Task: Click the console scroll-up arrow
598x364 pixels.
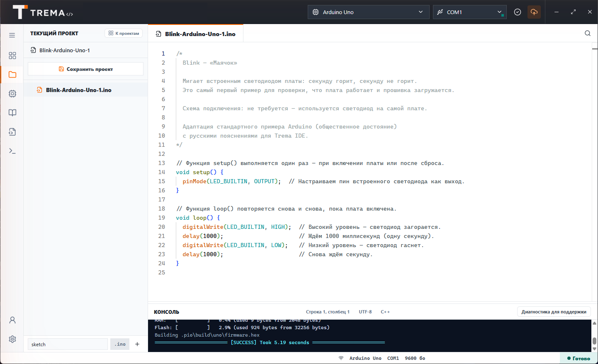Action: coord(594,323)
